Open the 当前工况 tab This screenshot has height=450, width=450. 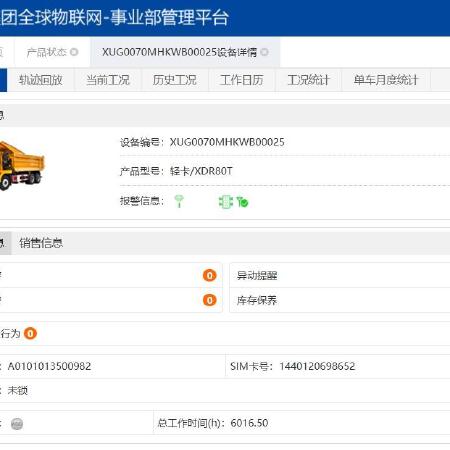pyautogui.click(x=108, y=80)
